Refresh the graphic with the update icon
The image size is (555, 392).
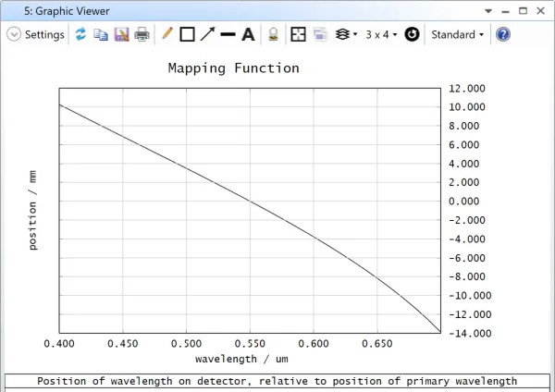coord(80,34)
